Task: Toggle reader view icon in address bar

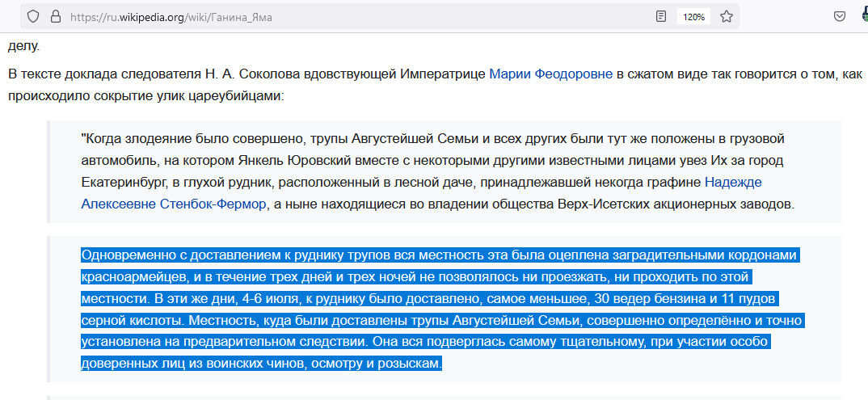Action: click(660, 17)
